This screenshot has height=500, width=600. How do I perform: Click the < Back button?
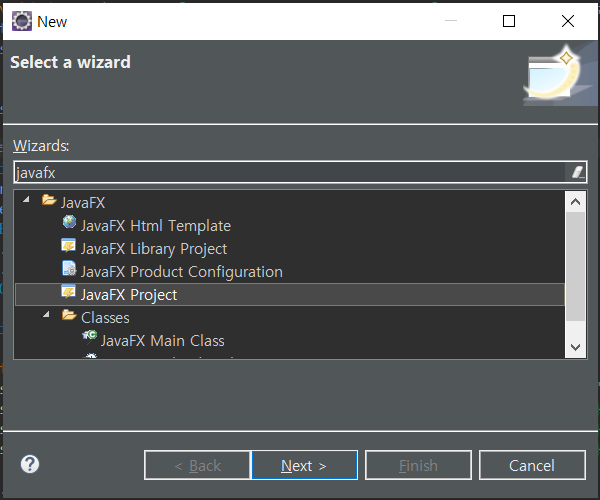pyautogui.click(x=197, y=465)
